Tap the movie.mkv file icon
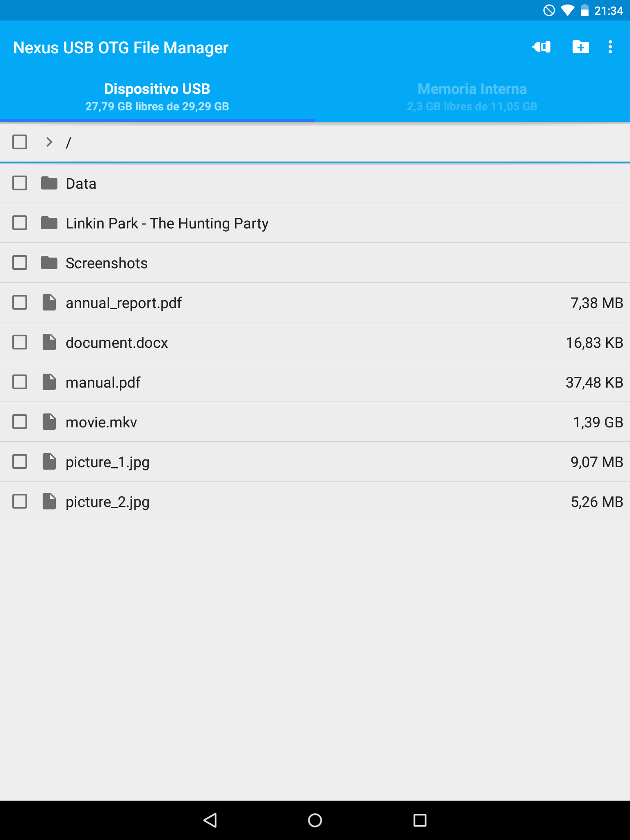630x840 pixels. click(49, 422)
